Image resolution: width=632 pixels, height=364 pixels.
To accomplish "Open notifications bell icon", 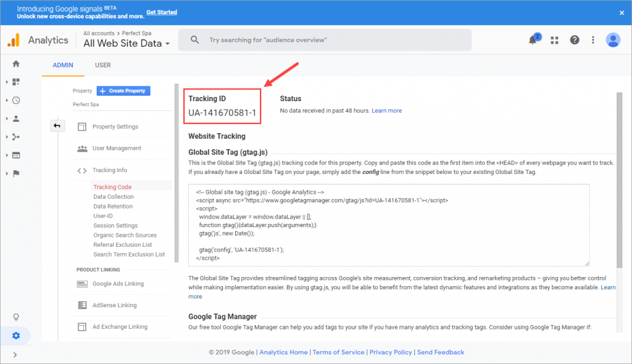I will [533, 39].
